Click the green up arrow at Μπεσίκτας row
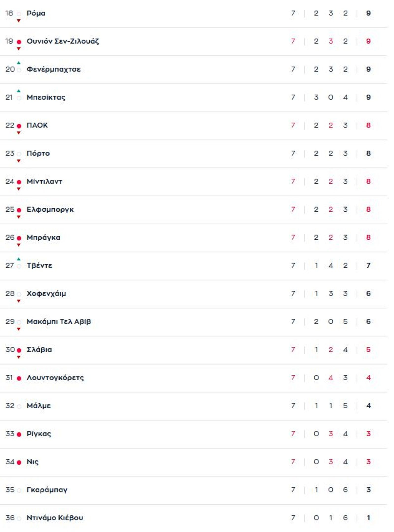Image resolution: width=394 pixels, height=532 pixels. [x=19, y=91]
